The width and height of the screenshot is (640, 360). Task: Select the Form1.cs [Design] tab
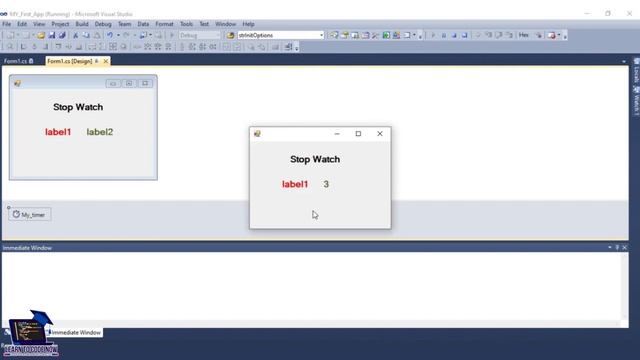coord(70,61)
